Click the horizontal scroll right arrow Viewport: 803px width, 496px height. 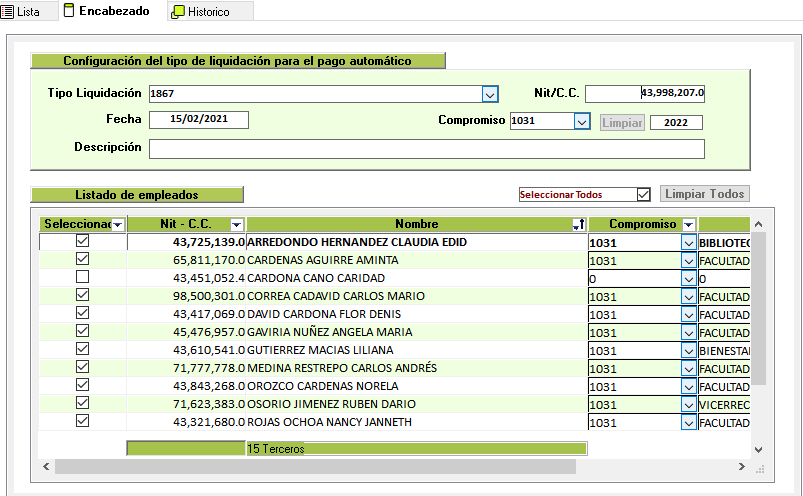pyautogui.click(x=741, y=467)
